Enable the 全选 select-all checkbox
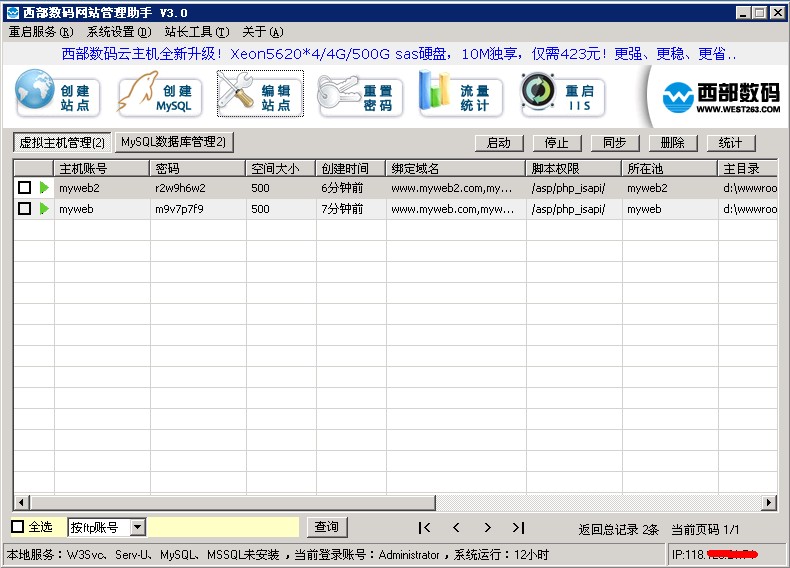The height and width of the screenshot is (568, 790). [18, 527]
